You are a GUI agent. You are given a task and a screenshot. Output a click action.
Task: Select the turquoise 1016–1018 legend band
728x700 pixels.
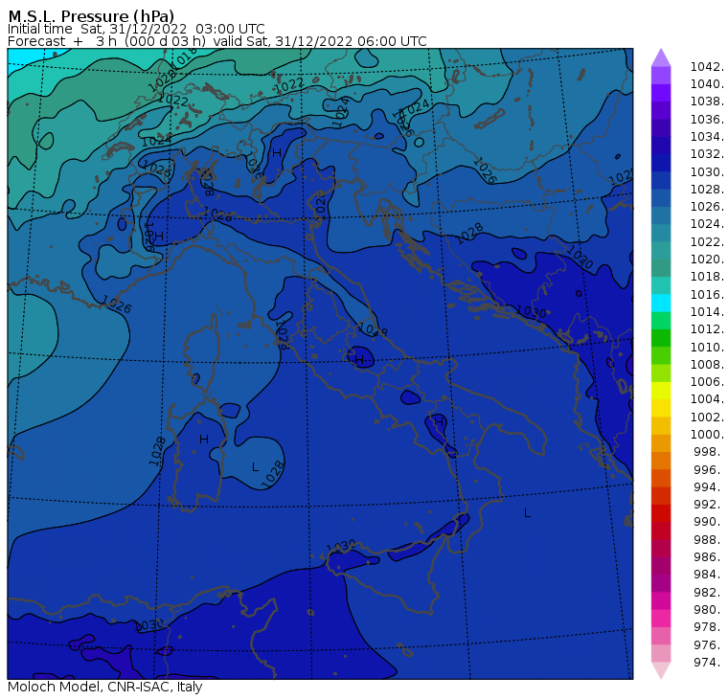[661, 285]
